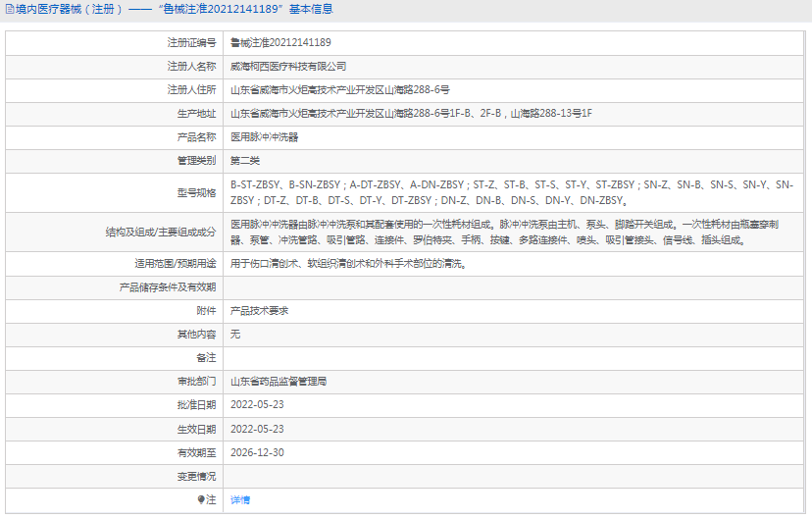Image resolution: width=812 pixels, height=519 pixels.
Task: Click other content value 无
Action: click(x=235, y=335)
